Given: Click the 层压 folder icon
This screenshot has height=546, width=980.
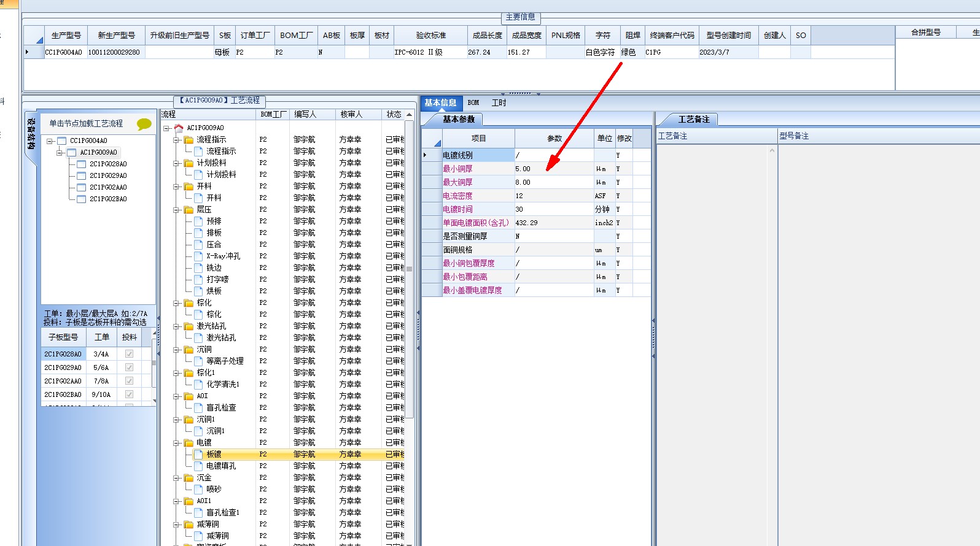Looking at the screenshot, I should point(189,210).
